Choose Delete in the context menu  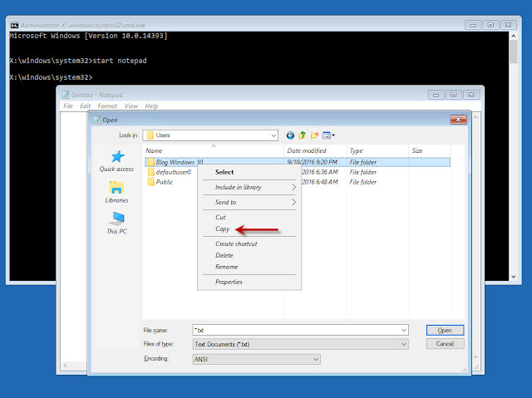[224, 255]
